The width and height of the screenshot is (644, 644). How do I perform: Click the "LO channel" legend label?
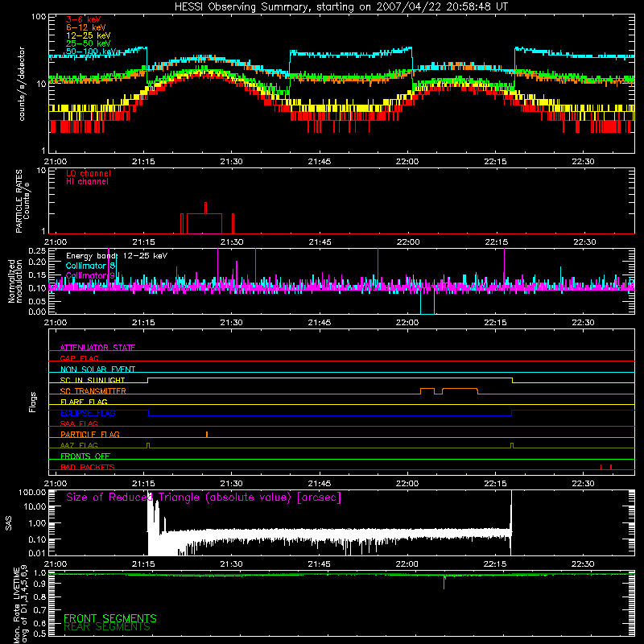(89, 173)
